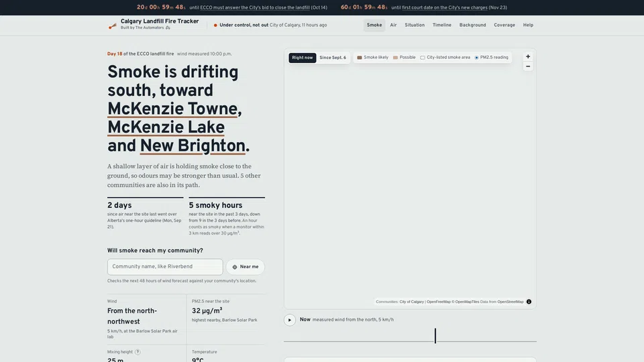Click the Built by The Automators text
Screen dimensions: 644x362
coord(142,28)
